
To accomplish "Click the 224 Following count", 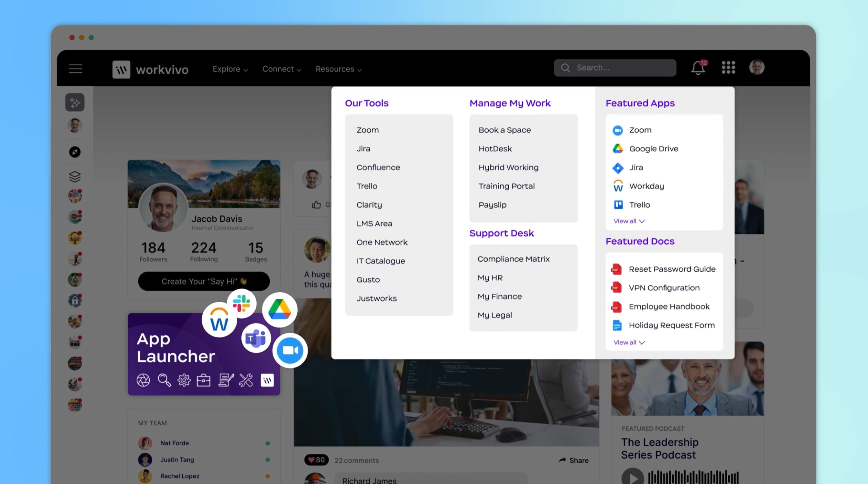I will [x=204, y=252].
